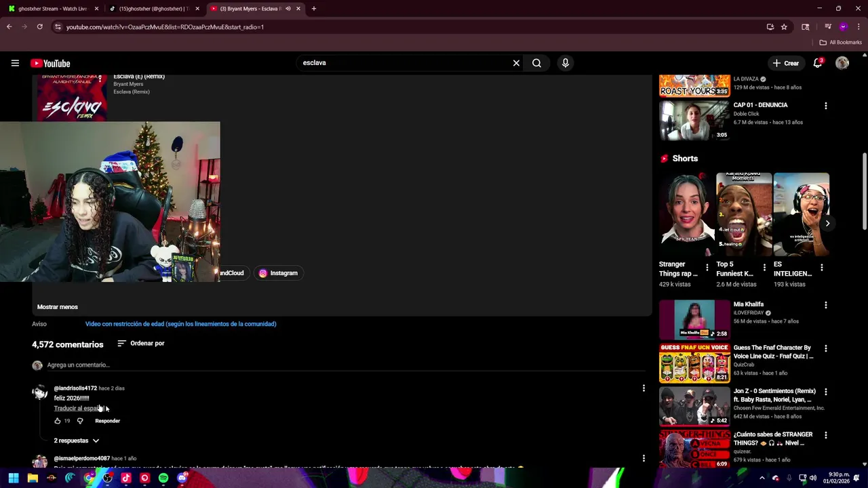Close the ghostxher Stream tab
The image size is (868, 488).
tap(96, 9)
